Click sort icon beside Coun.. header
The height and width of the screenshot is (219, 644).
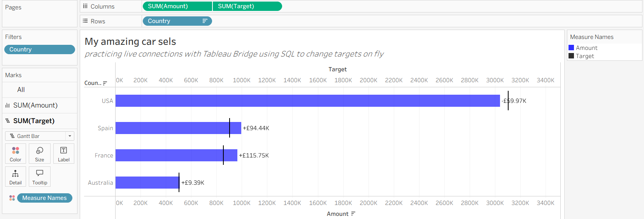[x=105, y=83]
